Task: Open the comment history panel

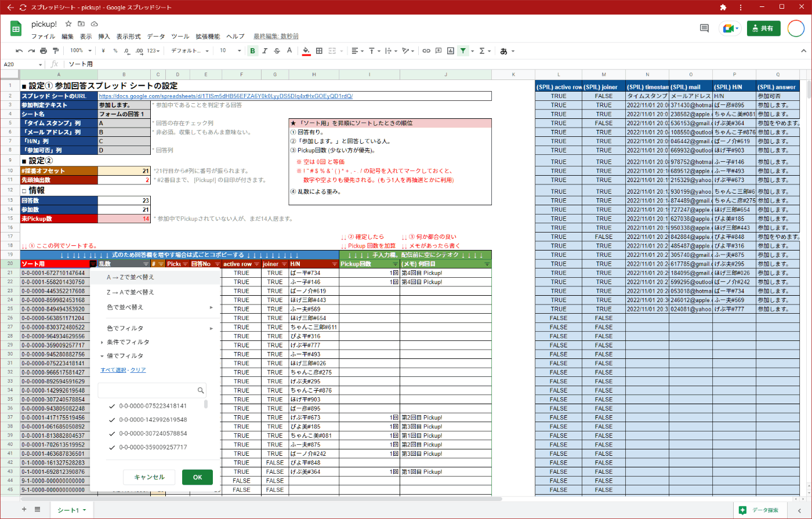Action: tap(704, 28)
